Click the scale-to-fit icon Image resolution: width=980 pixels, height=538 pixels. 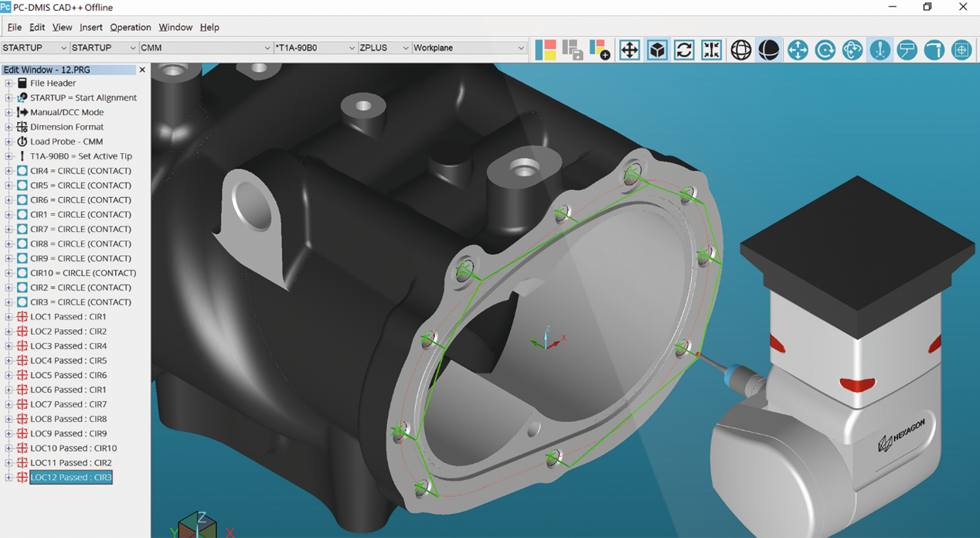[711, 50]
